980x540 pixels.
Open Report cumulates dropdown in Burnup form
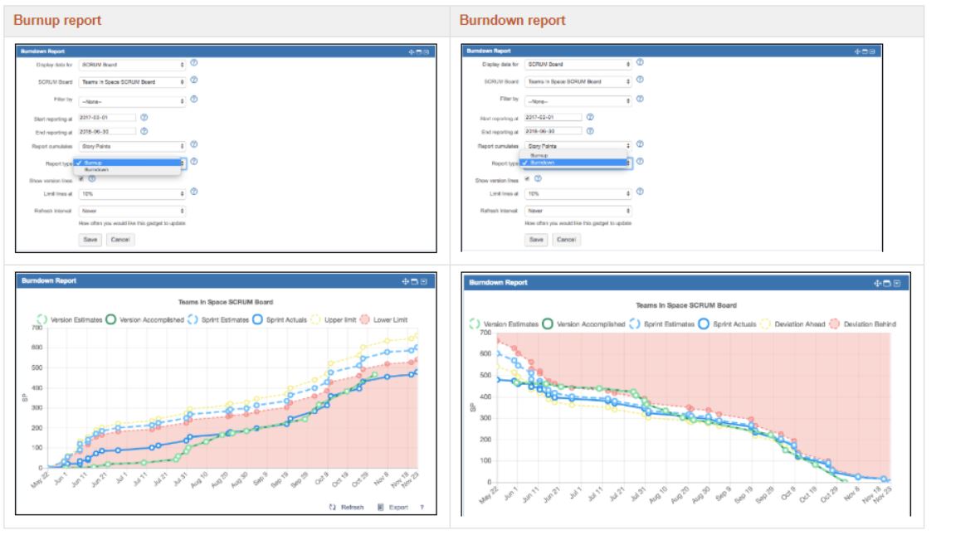tap(132, 146)
